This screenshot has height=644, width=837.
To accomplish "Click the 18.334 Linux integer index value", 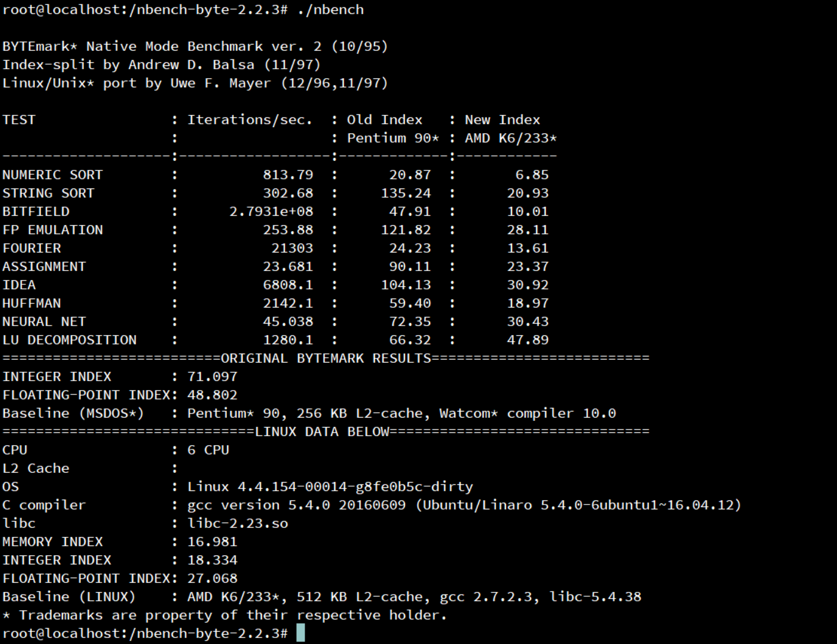I will click(x=212, y=560).
